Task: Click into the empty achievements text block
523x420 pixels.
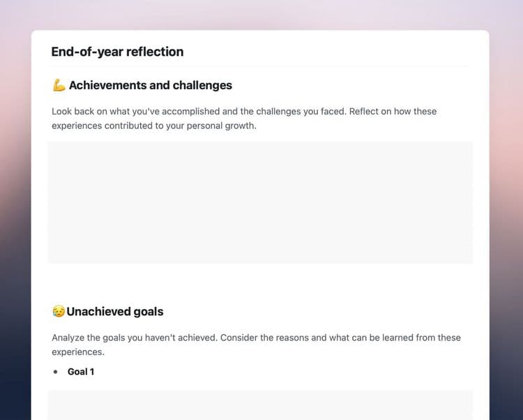Action: [x=260, y=202]
